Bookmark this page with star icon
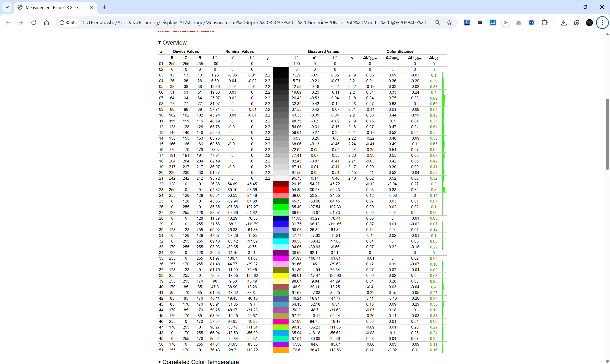The image size is (610, 364). pyautogui.click(x=449, y=23)
